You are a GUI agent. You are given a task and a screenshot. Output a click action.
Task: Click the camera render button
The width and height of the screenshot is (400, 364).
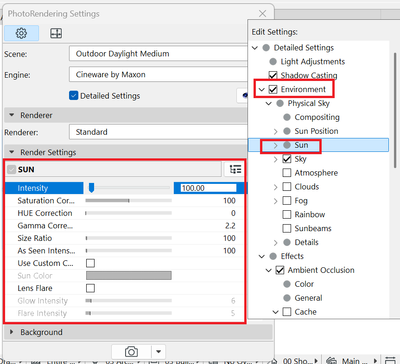[x=131, y=352]
